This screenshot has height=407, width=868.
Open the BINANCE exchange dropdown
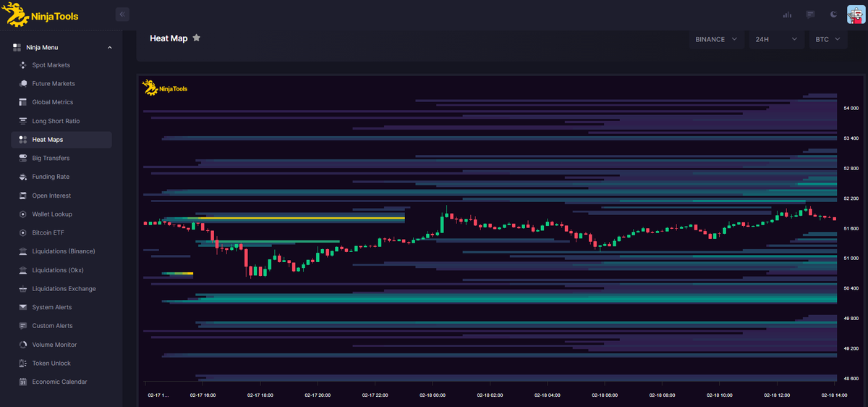click(x=716, y=39)
